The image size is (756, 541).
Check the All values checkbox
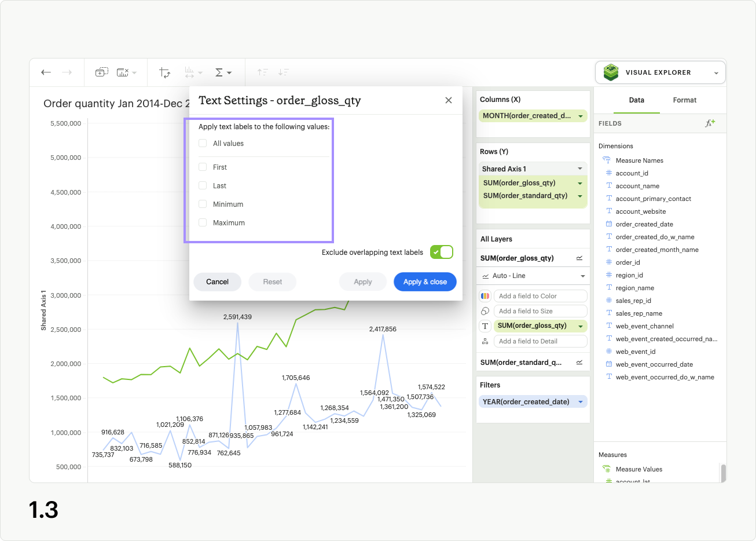click(x=203, y=143)
